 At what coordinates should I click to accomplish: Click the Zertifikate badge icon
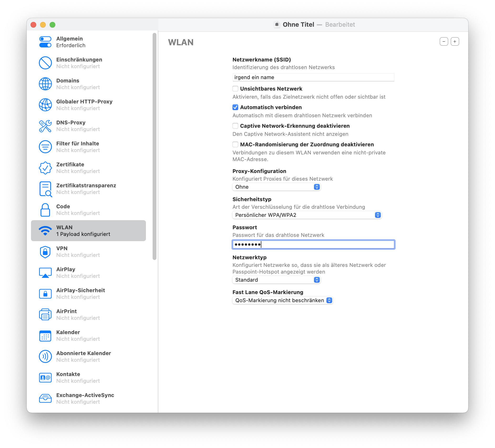click(x=45, y=168)
